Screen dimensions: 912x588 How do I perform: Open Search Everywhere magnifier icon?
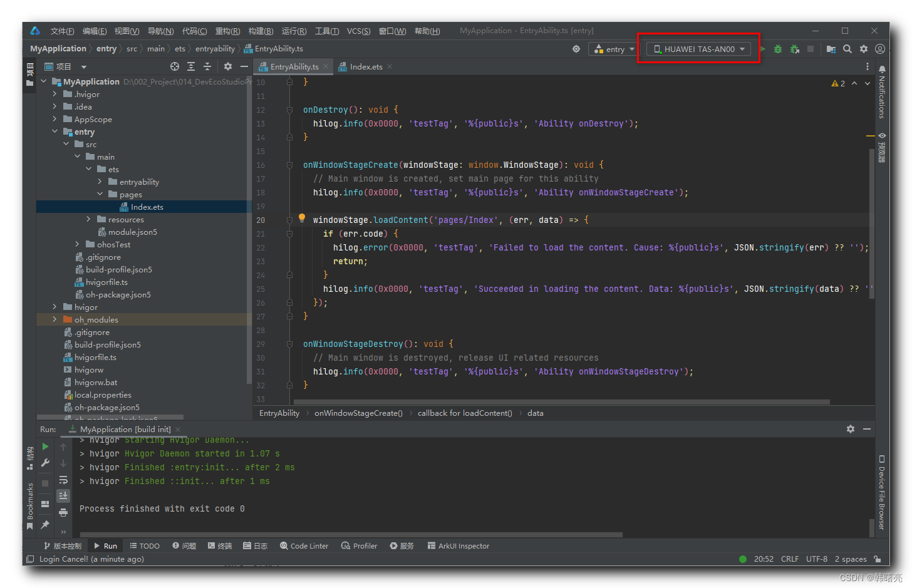pos(847,49)
